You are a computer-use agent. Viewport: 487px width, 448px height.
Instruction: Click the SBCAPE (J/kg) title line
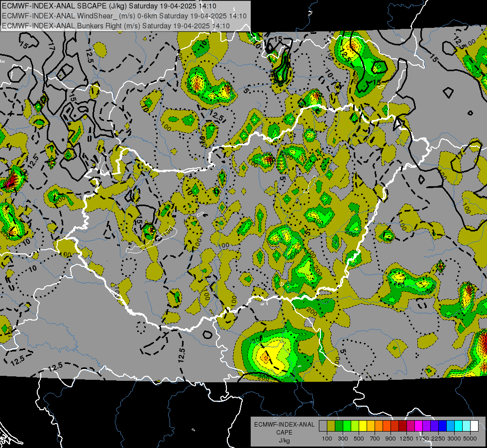click(109, 6)
